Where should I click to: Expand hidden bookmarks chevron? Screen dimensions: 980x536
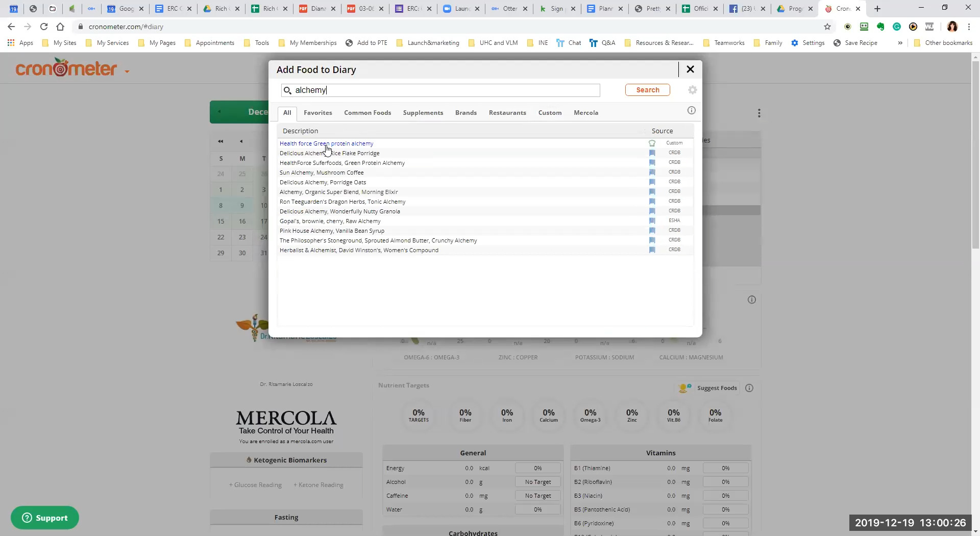[x=900, y=43]
